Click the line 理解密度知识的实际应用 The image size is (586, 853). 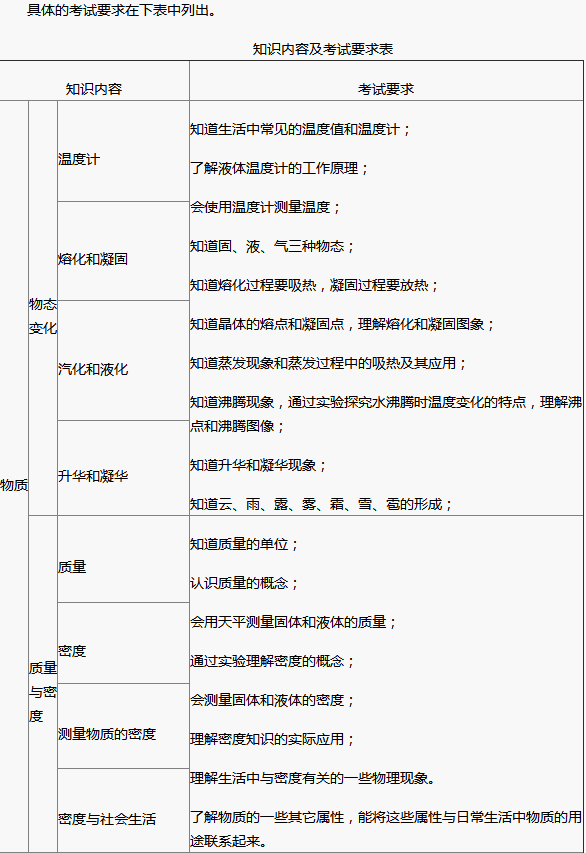pos(272,739)
